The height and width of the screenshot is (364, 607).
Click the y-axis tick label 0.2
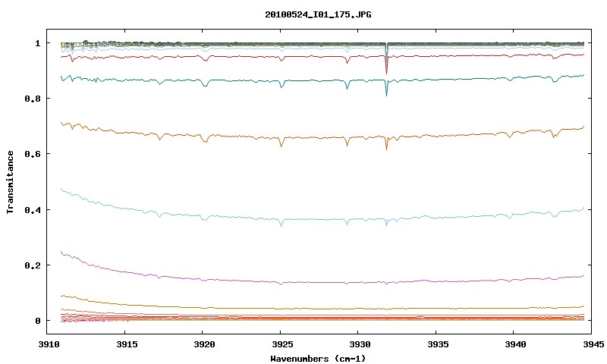point(33,265)
